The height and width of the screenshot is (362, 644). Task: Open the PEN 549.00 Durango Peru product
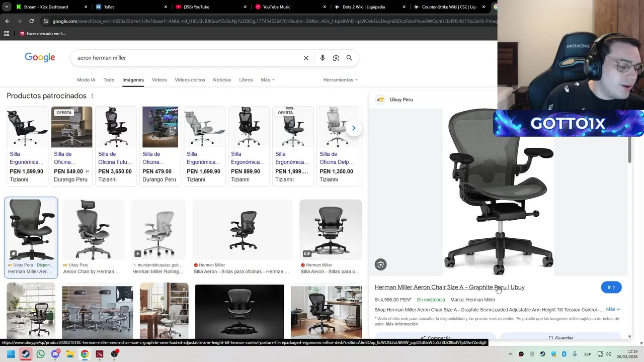(x=72, y=146)
